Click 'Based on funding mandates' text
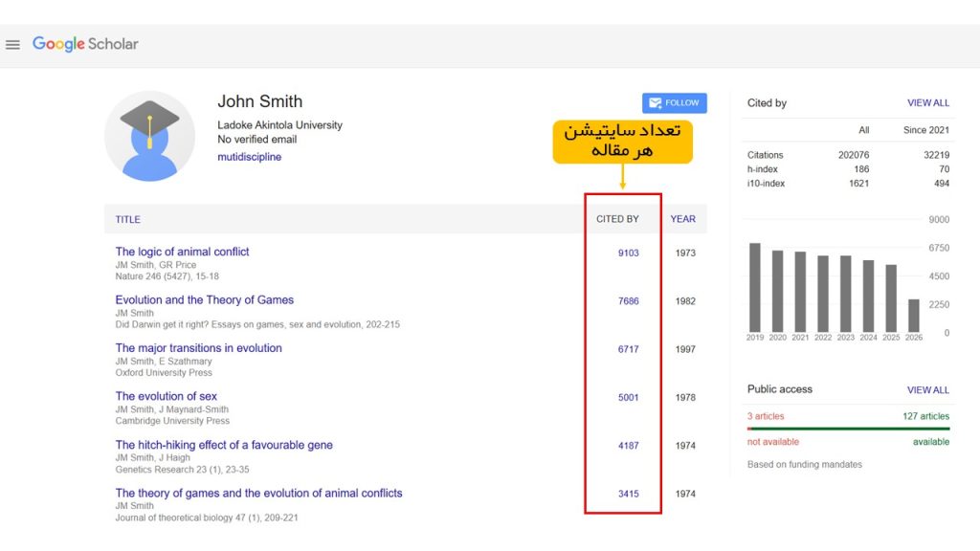 pyautogui.click(x=804, y=464)
